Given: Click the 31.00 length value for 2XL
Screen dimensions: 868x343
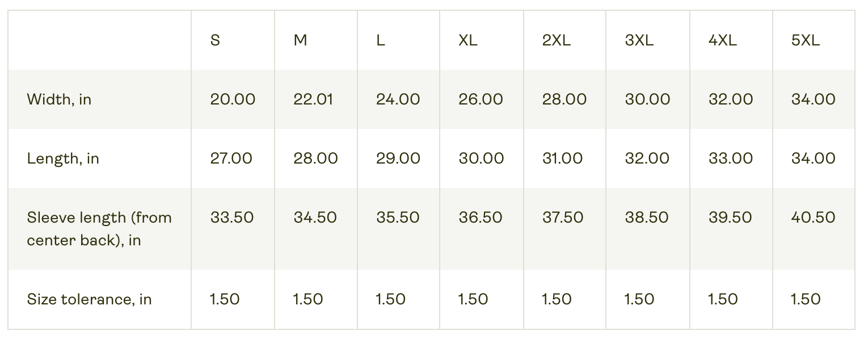Looking at the screenshot, I should point(562,158).
